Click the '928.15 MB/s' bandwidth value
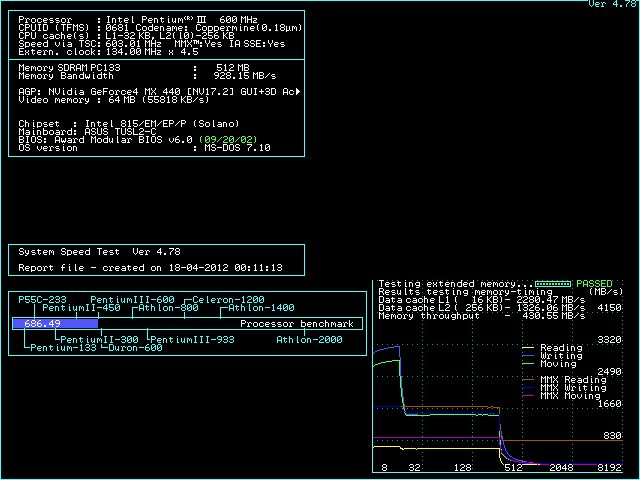The height and width of the screenshot is (480, 640). point(245,76)
